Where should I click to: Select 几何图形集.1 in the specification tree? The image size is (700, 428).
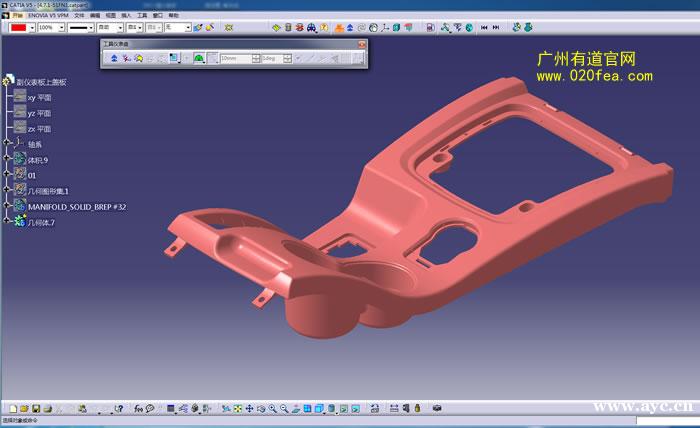tap(47, 191)
